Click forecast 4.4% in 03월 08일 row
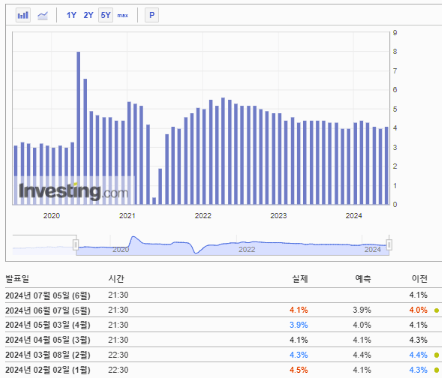 click(x=362, y=355)
